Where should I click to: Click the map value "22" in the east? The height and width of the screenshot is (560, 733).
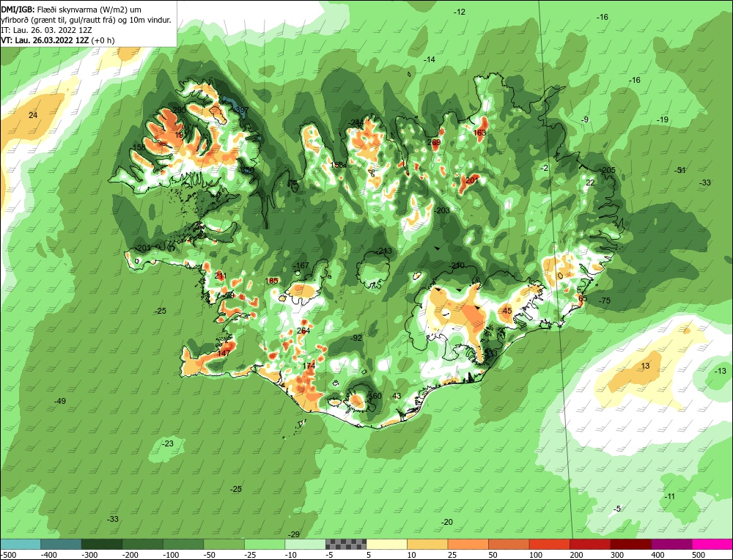[x=590, y=183]
